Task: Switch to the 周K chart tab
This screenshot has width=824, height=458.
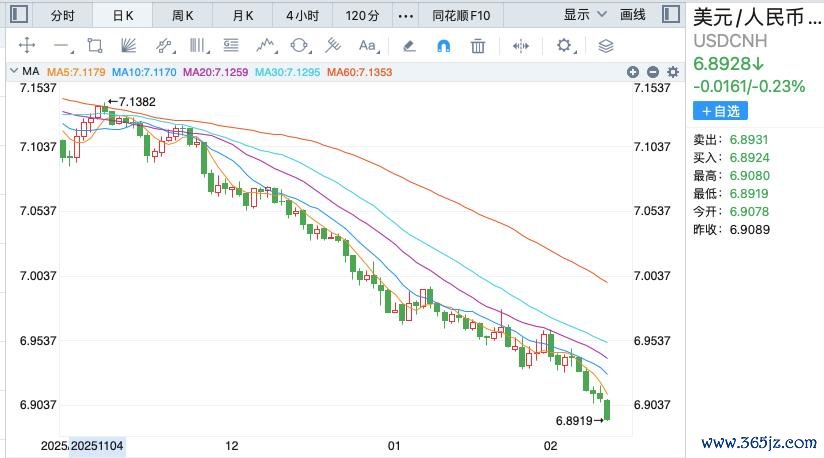Action: click(182, 16)
